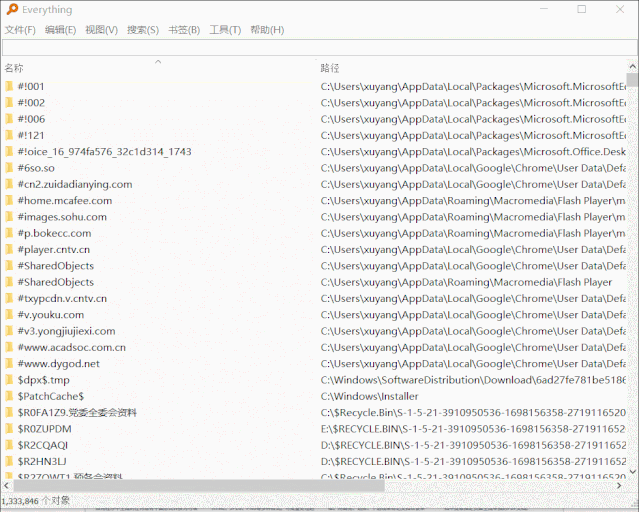Image resolution: width=639 pixels, height=512 pixels.
Task: Click folder icon next to #v3.yongjiujiexi.com
Action: point(9,331)
